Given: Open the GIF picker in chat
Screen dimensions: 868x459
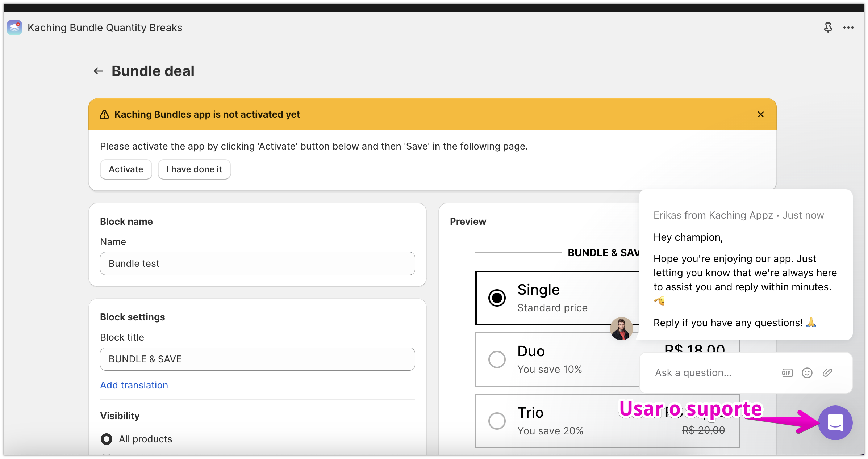Looking at the screenshot, I should 787,373.
